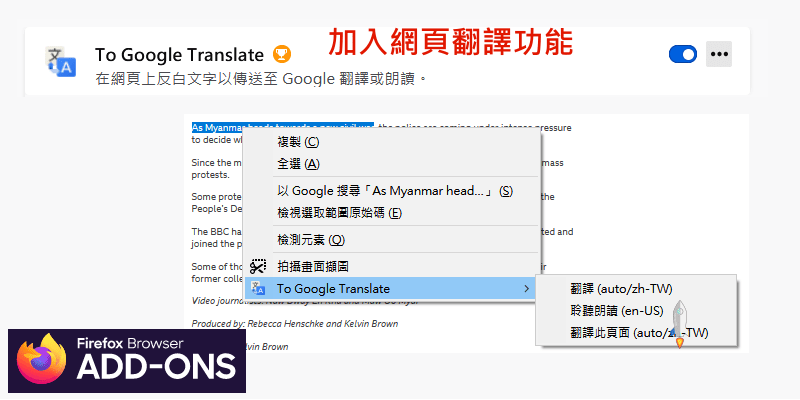Click the orange recommended trophy badge

click(282, 54)
